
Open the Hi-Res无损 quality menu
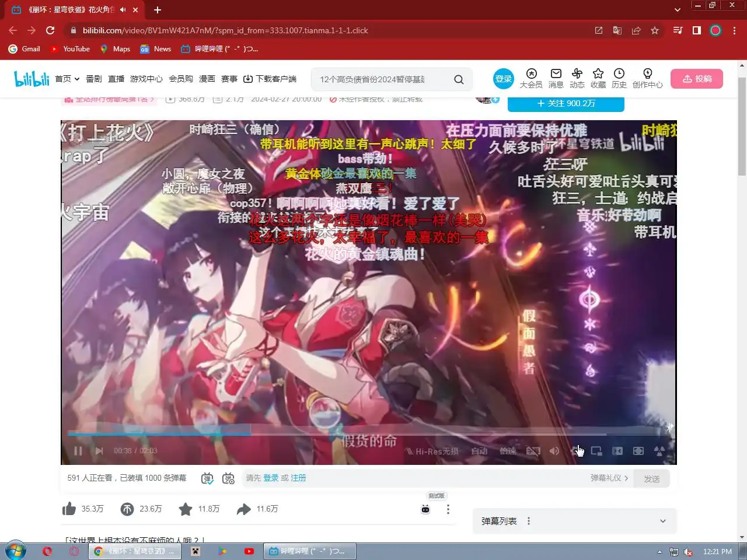point(432,451)
